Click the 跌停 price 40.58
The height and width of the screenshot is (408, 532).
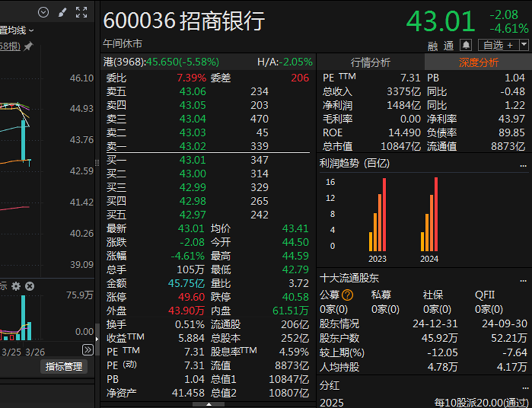[295, 297]
